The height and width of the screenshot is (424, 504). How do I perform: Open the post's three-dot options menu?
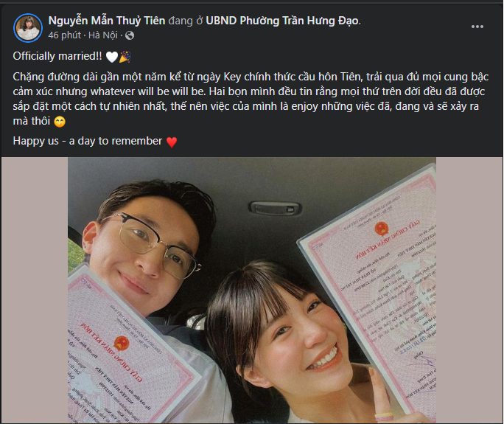click(x=477, y=27)
